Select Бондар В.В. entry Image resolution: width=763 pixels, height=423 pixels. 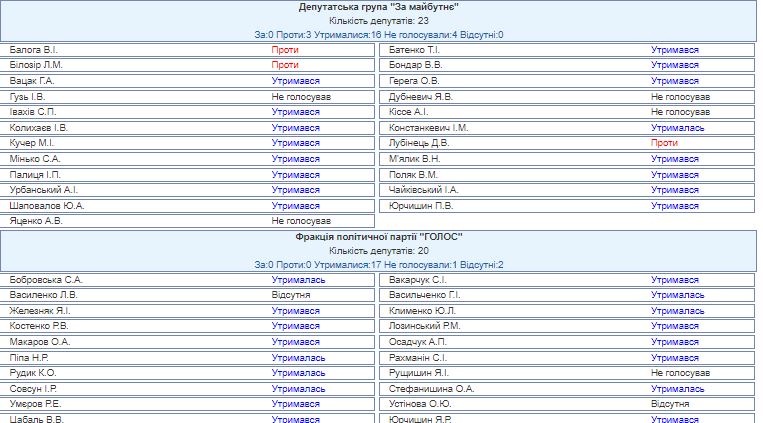pos(416,65)
